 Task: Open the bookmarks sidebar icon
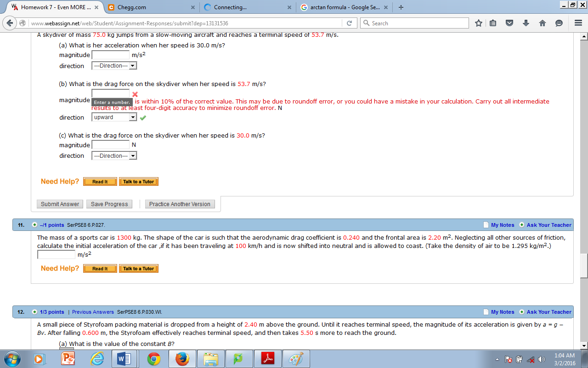click(x=493, y=23)
